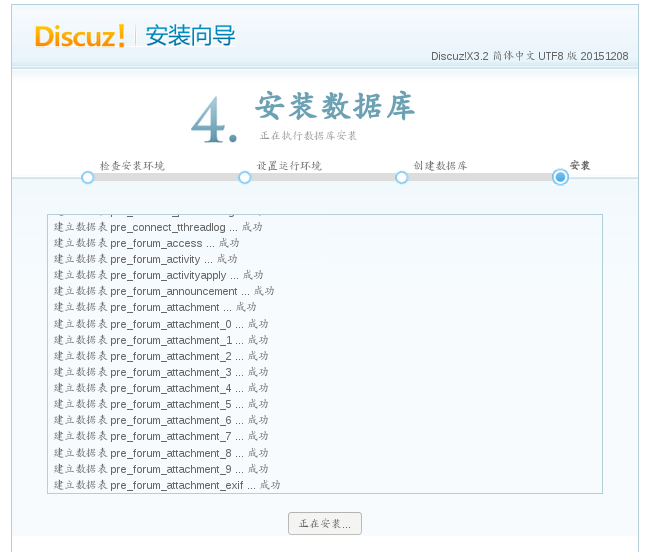This screenshot has height=552, width=658.
Task: Click the pre_forum_access log line
Action: point(146,243)
